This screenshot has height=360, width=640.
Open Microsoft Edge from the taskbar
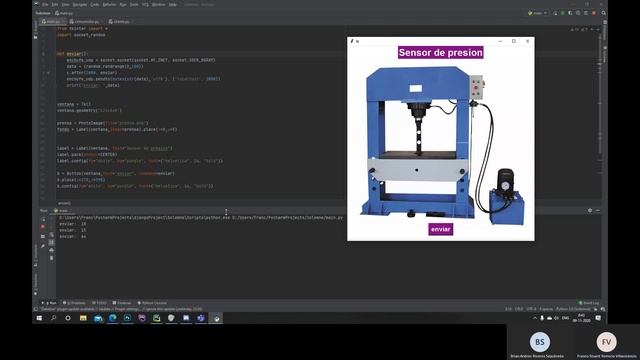pos(113,318)
